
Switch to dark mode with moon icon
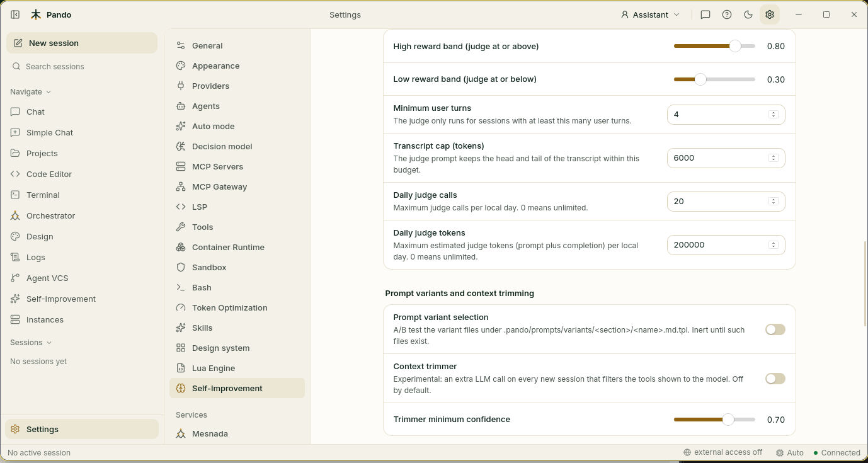748,14
